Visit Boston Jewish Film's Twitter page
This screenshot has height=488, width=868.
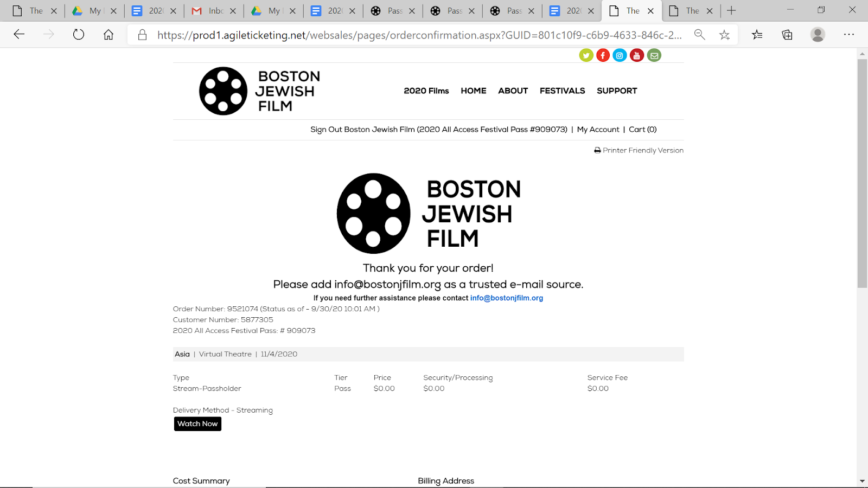click(x=586, y=55)
